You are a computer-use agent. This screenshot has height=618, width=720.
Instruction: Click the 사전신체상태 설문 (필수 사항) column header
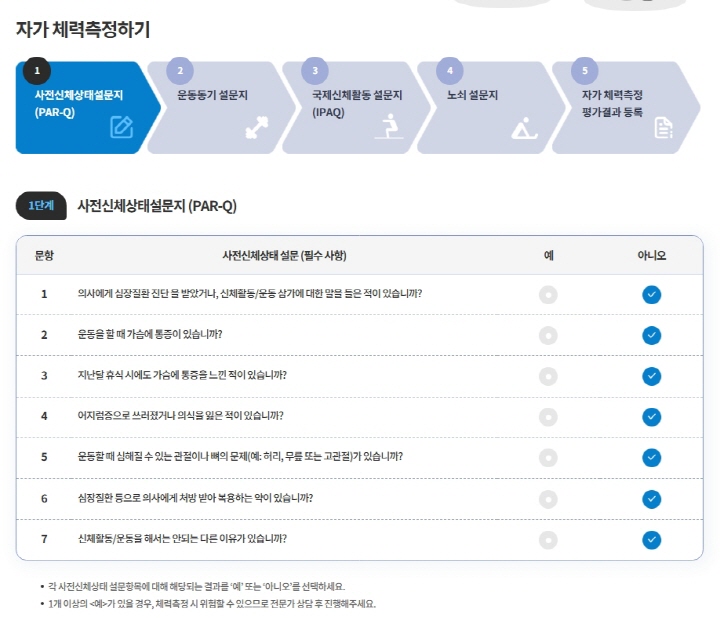(x=284, y=255)
